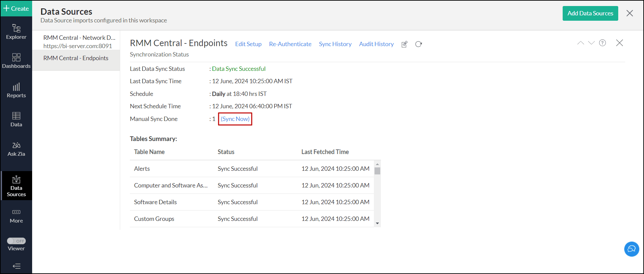Open the Sync History link
The image size is (644, 274).
335,44
